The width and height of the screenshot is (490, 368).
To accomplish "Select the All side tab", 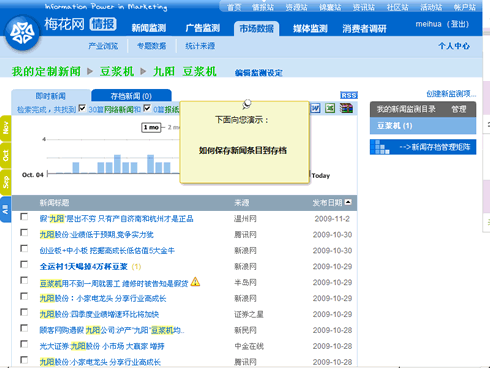I will pos(6,209).
